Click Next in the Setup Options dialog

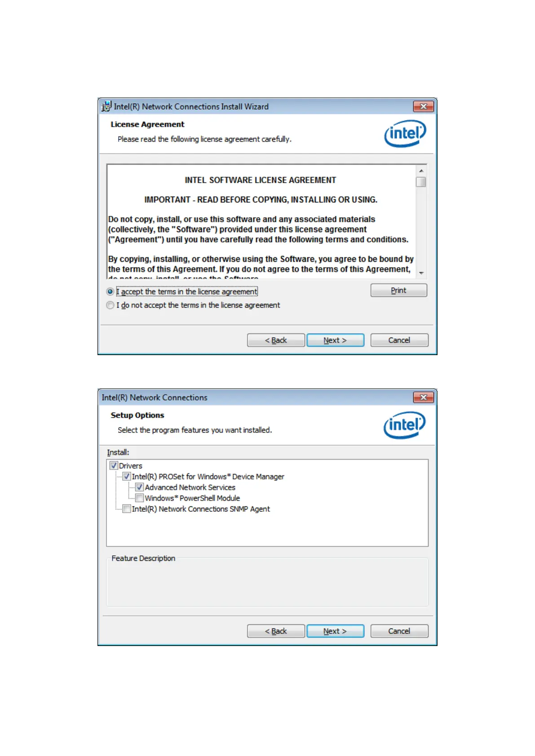coord(335,631)
